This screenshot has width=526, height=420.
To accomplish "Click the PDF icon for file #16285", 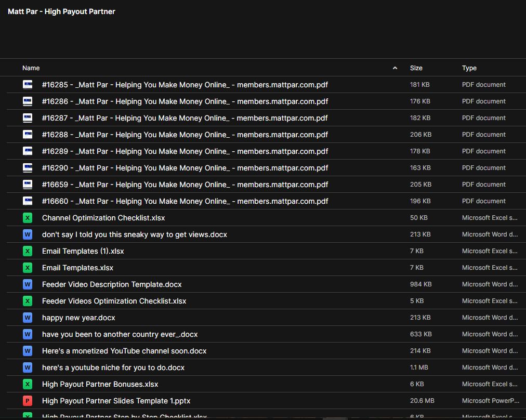I will pos(28,85).
